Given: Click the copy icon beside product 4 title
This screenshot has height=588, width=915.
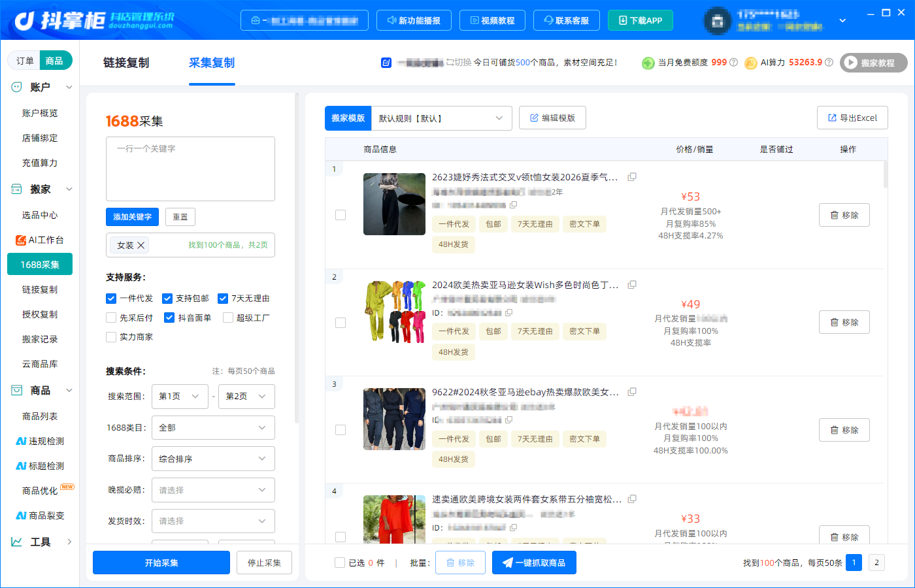Looking at the screenshot, I should [632, 499].
